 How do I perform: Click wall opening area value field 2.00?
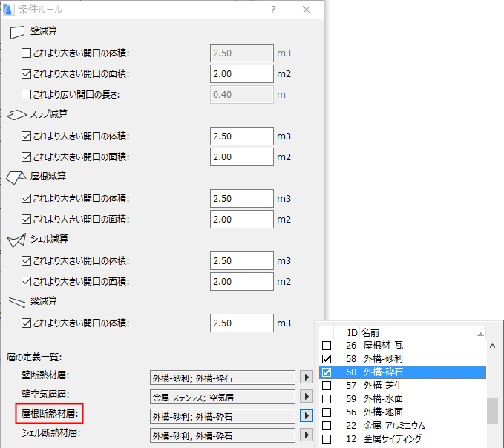(242, 74)
